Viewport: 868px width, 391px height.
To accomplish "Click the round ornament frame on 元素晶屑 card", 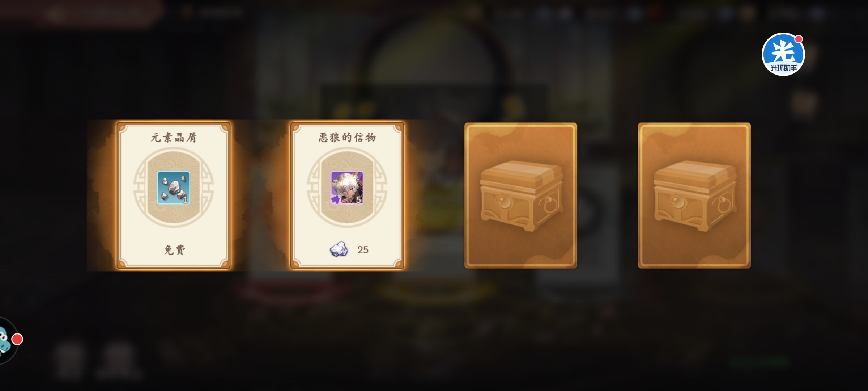I will tap(174, 188).
